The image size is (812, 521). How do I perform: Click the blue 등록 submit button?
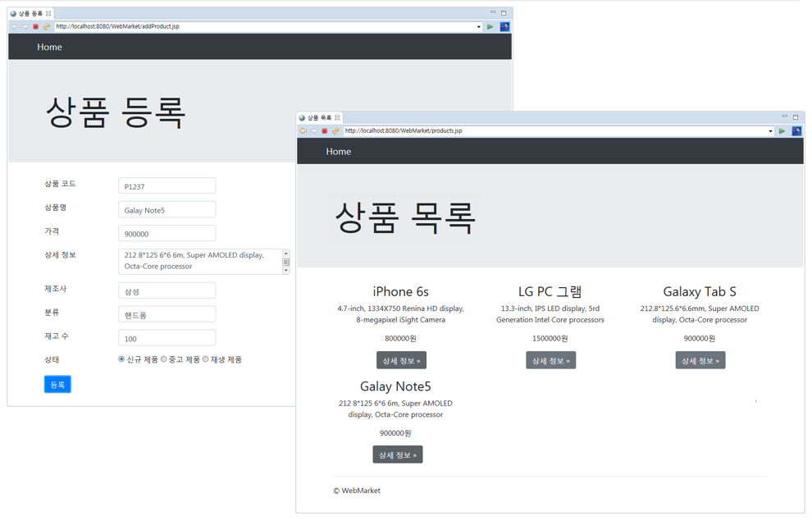[x=57, y=385]
